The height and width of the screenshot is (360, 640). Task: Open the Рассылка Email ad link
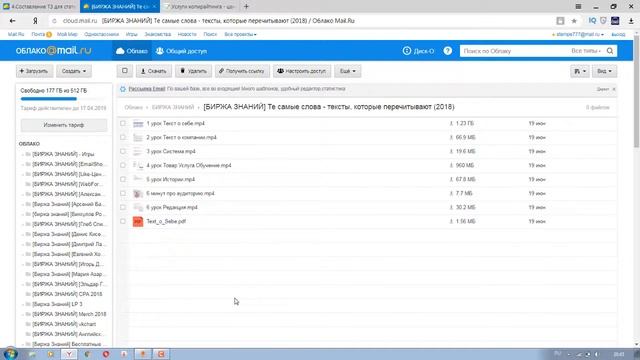pos(147,89)
